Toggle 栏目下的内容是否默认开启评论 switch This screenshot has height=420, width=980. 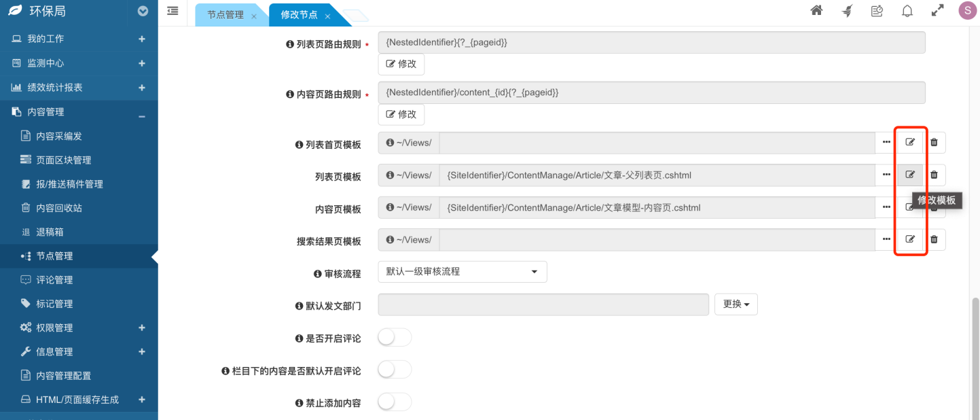[395, 370]
